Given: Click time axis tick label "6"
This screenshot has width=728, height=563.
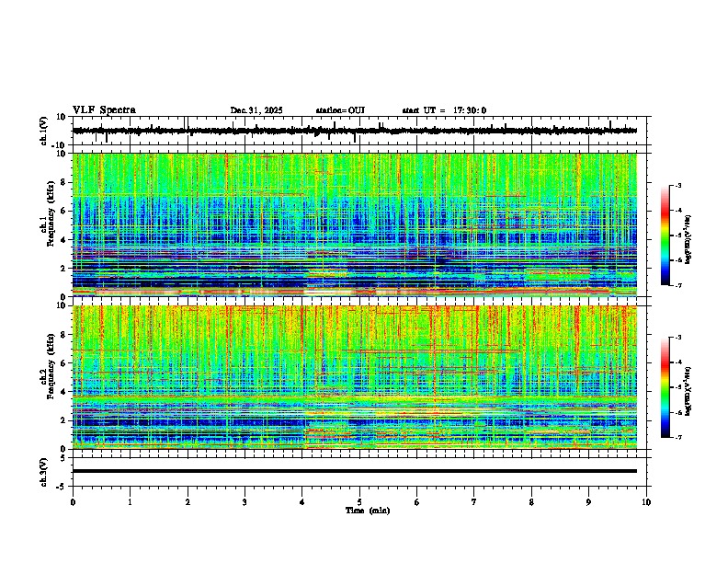Looking at the screenshot, I should pyautogui.click(x=417, y=502).
